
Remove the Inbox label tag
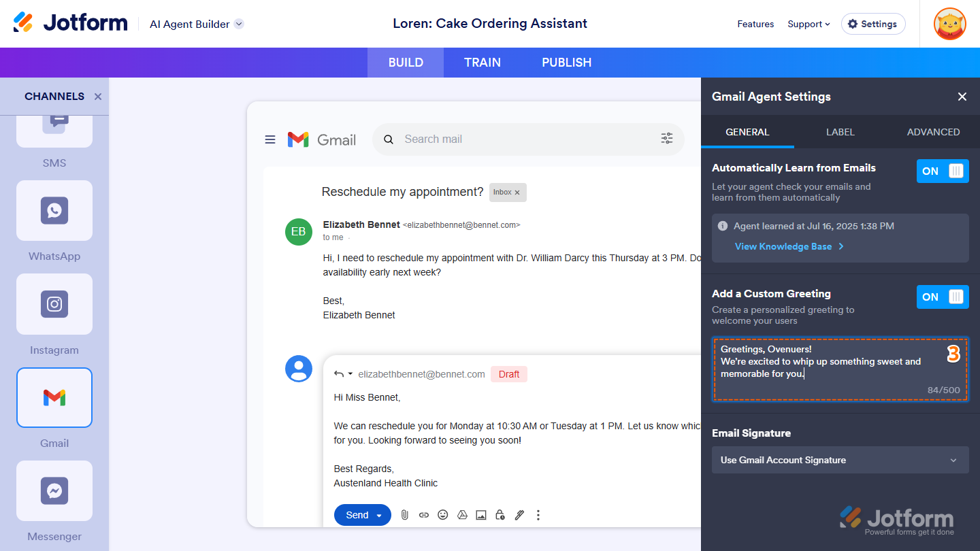(517, 193)
